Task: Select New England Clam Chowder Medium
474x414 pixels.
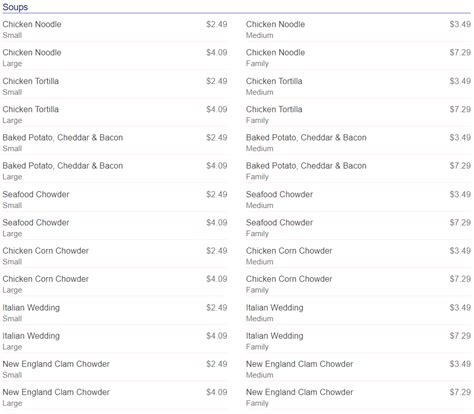Action: [358, 369]
